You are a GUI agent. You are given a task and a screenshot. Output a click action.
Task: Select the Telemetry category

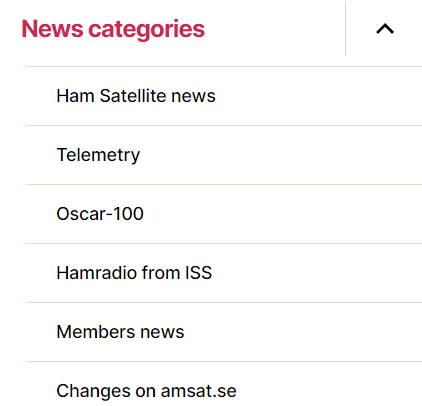point(98,155)
